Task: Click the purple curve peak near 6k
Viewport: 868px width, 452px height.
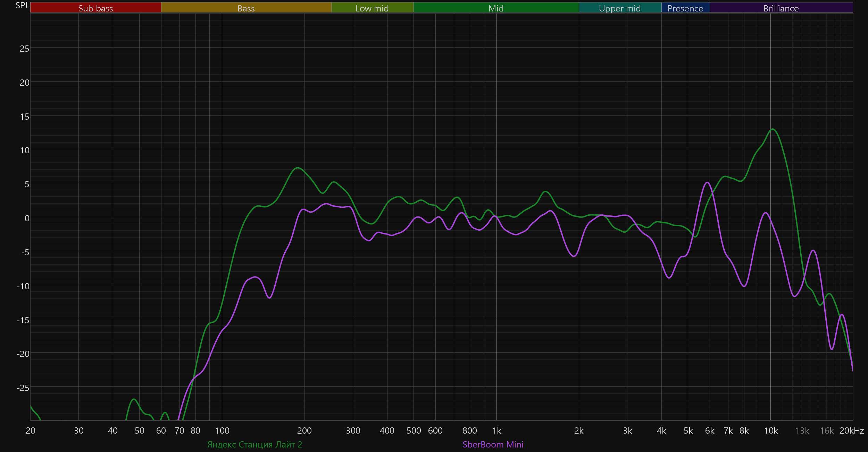Action: click(707, 182)
